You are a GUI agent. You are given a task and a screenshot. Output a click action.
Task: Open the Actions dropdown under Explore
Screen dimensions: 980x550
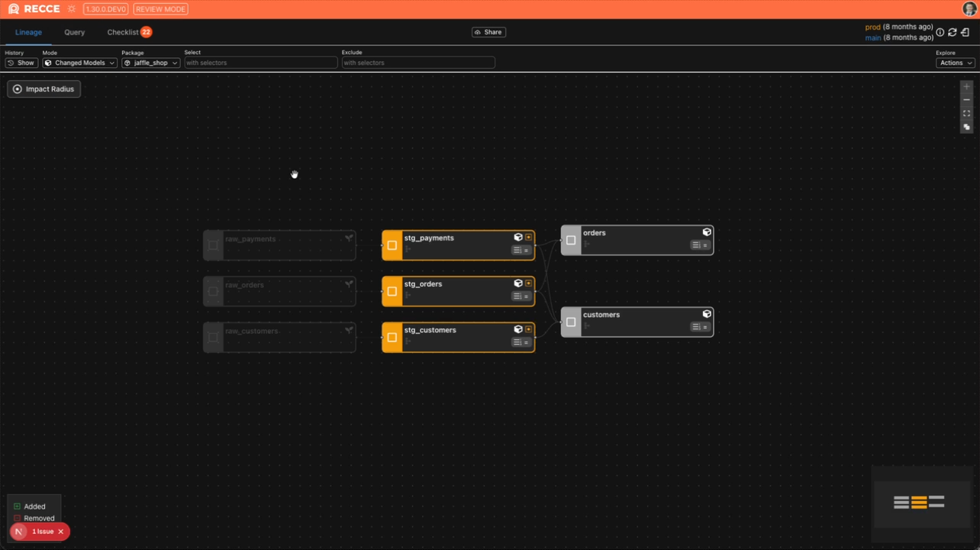[x=955, y=62]
